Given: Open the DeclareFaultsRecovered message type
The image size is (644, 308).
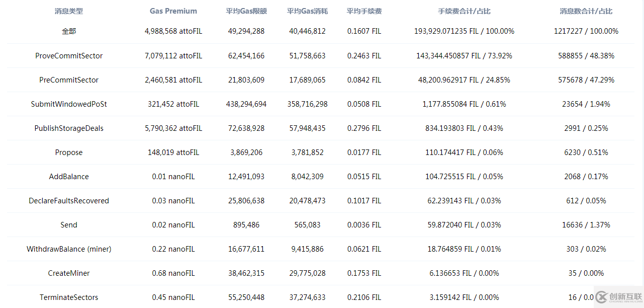Looking at the screenshot, I should (69, 201).
